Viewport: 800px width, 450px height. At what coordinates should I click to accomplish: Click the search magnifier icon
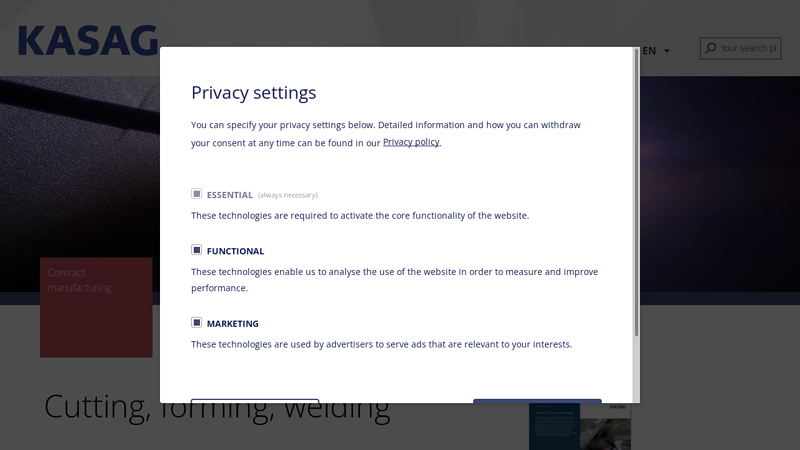click(x=710, y=48)
